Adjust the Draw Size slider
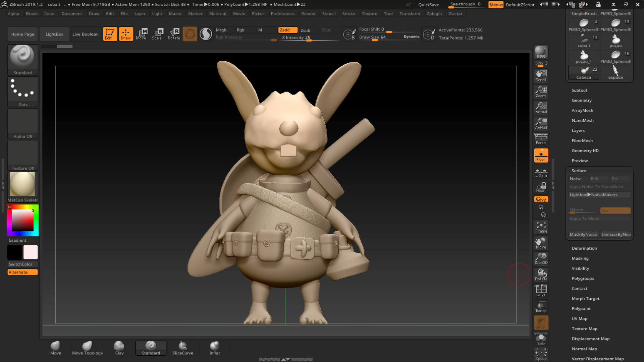Screen dimensions: 644x362 (x=389, y=38)
